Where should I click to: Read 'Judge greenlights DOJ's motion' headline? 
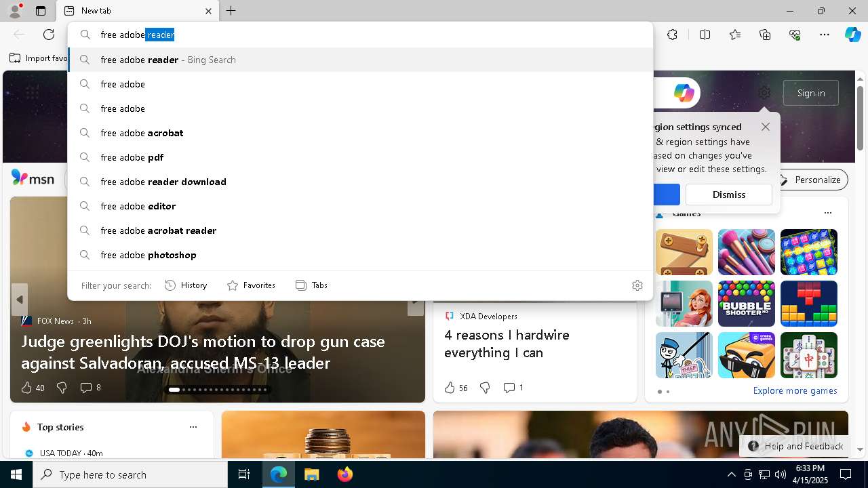click(203, 352)
